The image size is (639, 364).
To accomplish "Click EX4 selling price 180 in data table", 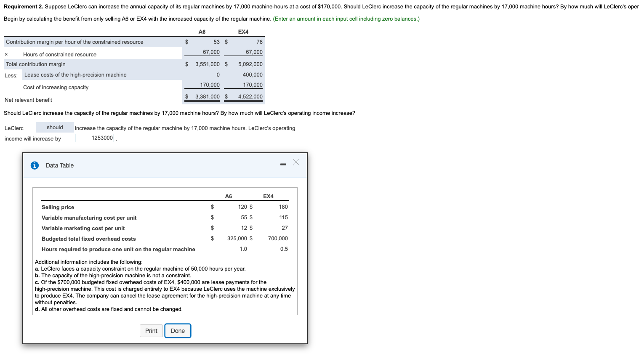I will coord(283,207).
